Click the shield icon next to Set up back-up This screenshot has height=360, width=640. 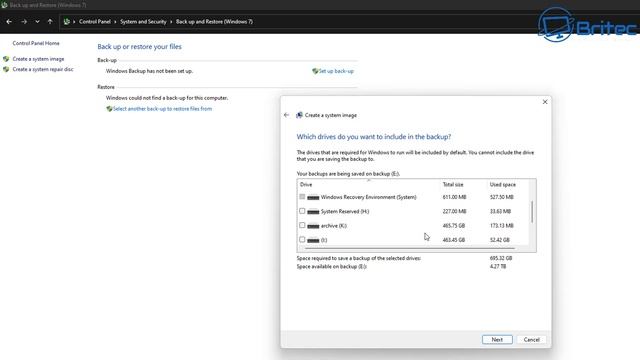[x=315, y=71]
